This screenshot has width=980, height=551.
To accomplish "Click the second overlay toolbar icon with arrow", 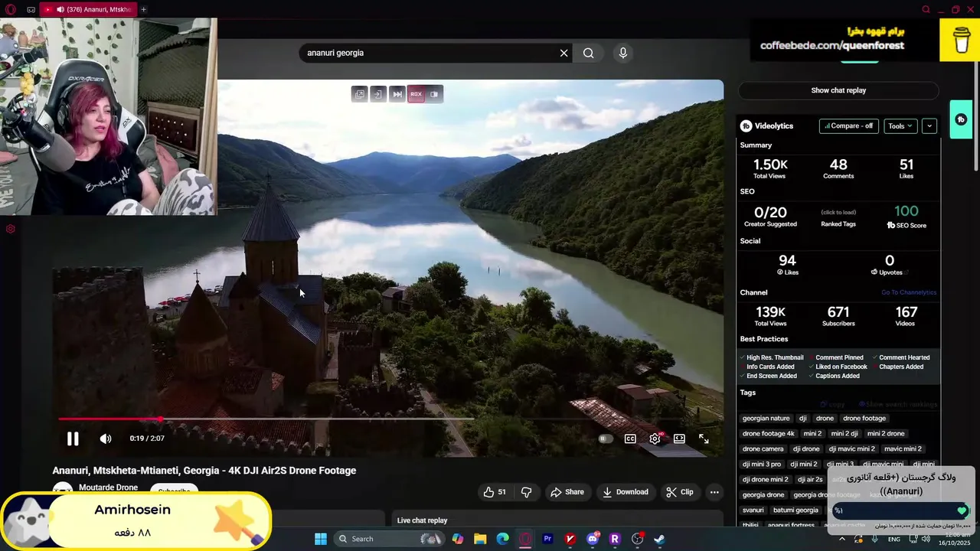I will [x=377, y=94].
